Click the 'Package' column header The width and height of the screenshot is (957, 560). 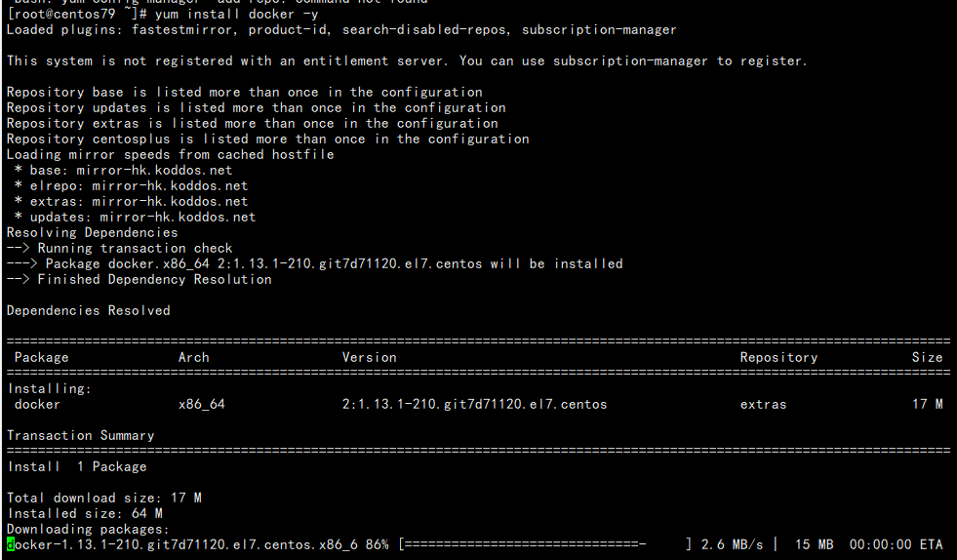[x=42, y=357]
